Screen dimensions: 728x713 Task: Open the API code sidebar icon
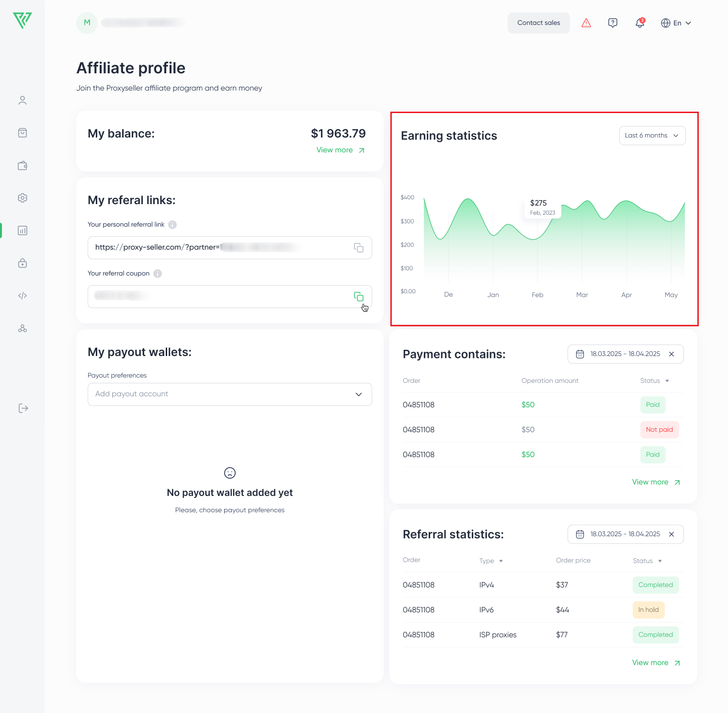[x=23, y=296]
